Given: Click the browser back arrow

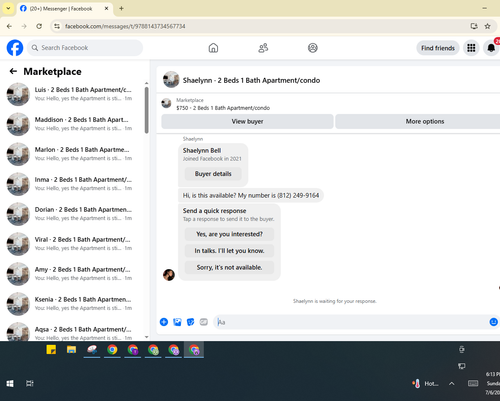Looking at the screenshot, I should (9, 26).
